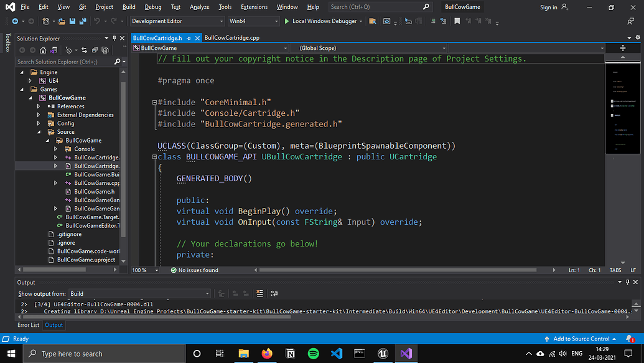This screenshot has width=644, height=363.
Task: Open the Win64 platform dropdown
Action: 253,21
